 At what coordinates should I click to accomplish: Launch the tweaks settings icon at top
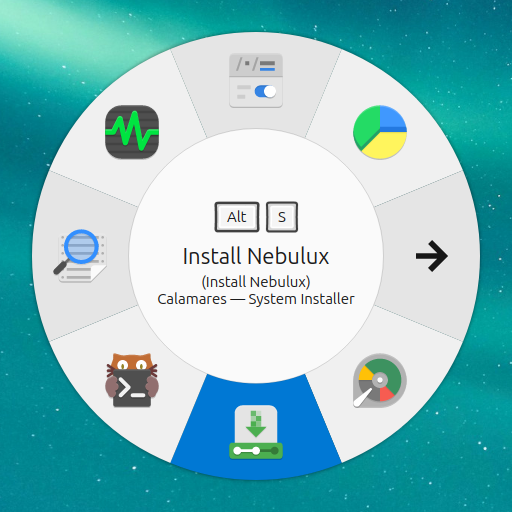coord(256,81)
